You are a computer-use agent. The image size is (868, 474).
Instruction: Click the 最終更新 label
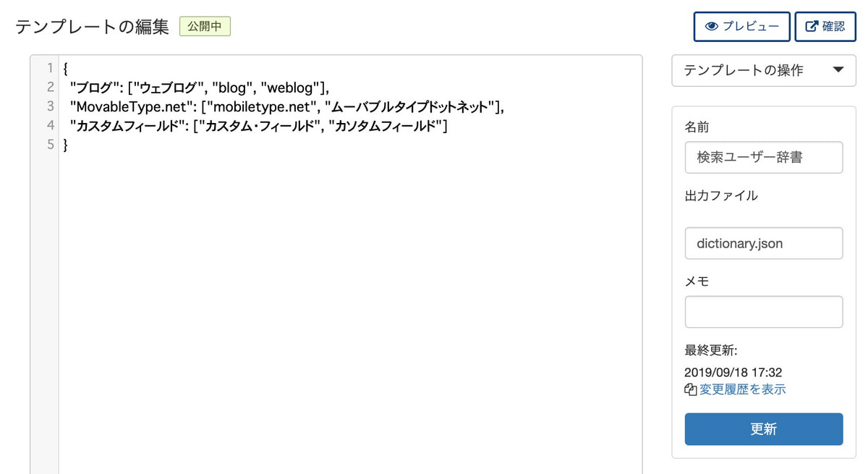point(711,351)
